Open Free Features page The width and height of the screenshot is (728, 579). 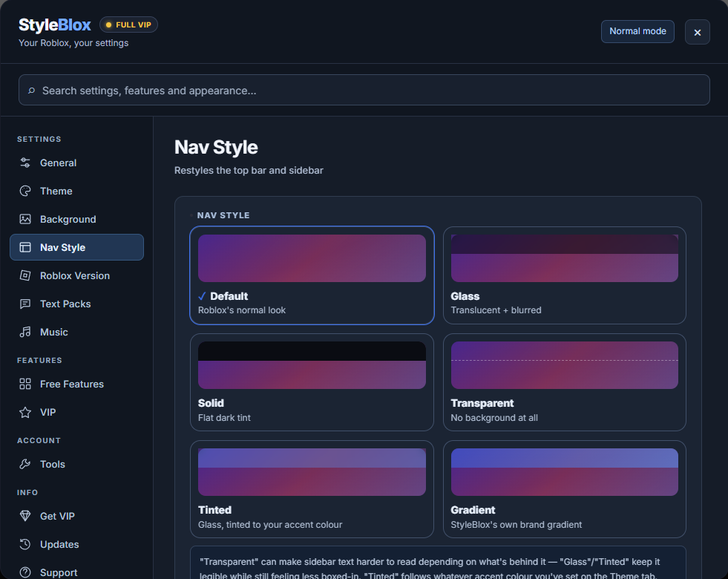76,384
